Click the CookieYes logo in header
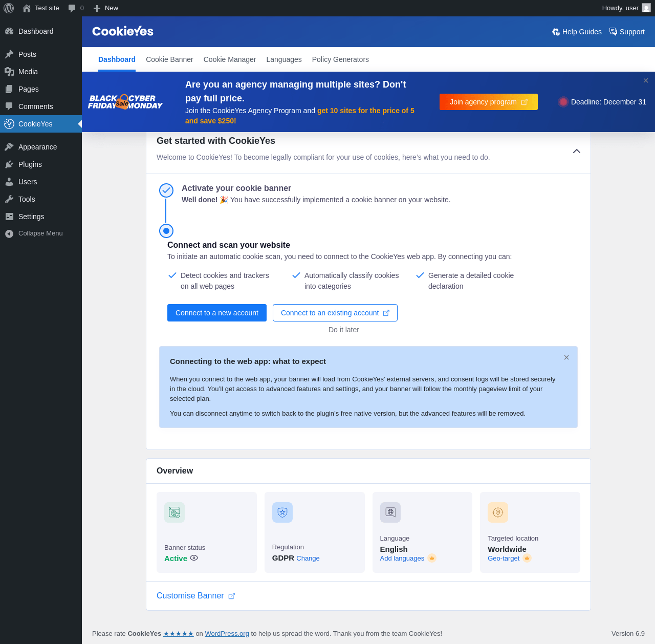655x644 pixels. (123, 31)
